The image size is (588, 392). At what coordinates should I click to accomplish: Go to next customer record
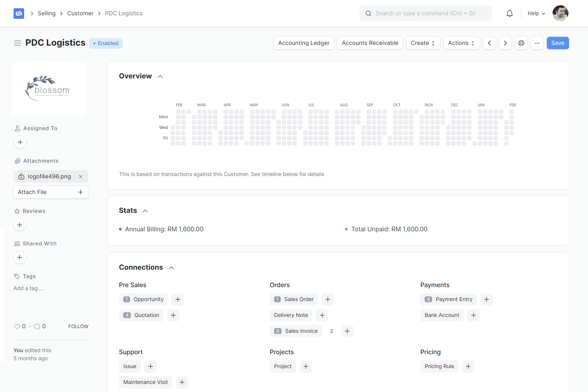(505, 43)
